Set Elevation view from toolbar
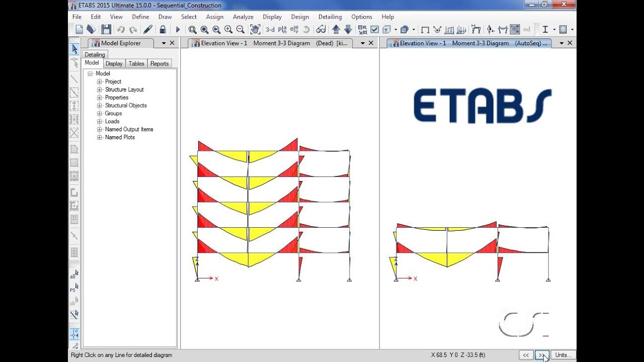 coord(294,30)
